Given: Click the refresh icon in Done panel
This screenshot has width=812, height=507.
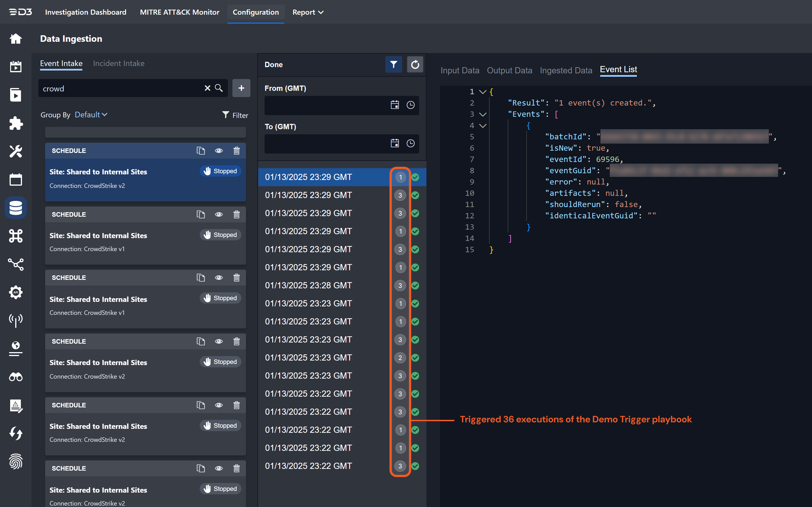Looking at the screenshot, I should [415, 64].
